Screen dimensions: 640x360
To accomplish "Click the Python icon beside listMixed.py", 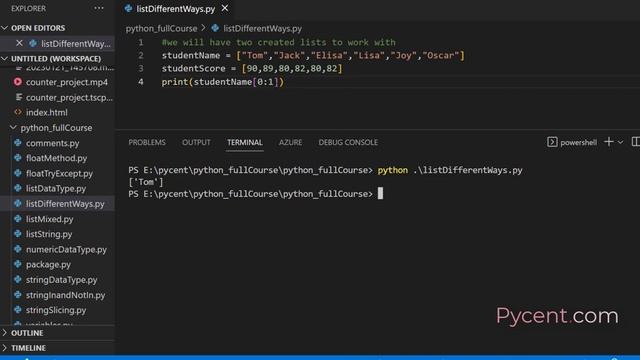I will (18, 219).
